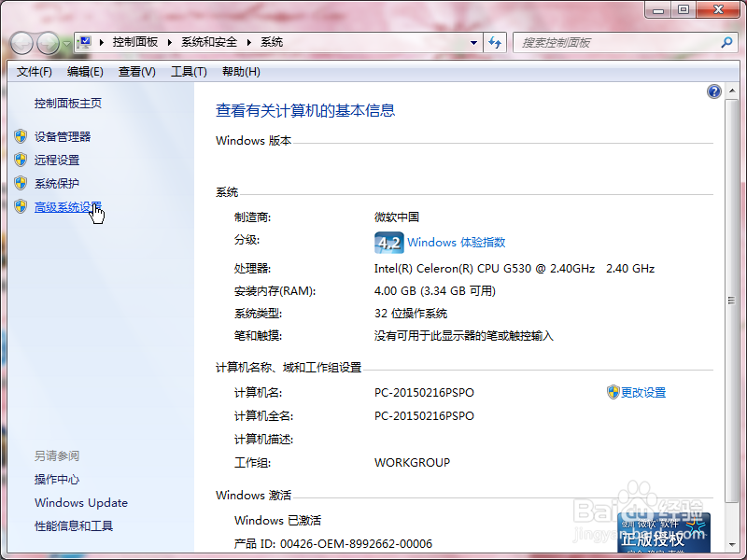Click computer full name value beside 计算机全名
This screenshot has width=747, height=560.
(x=424, y=416)
